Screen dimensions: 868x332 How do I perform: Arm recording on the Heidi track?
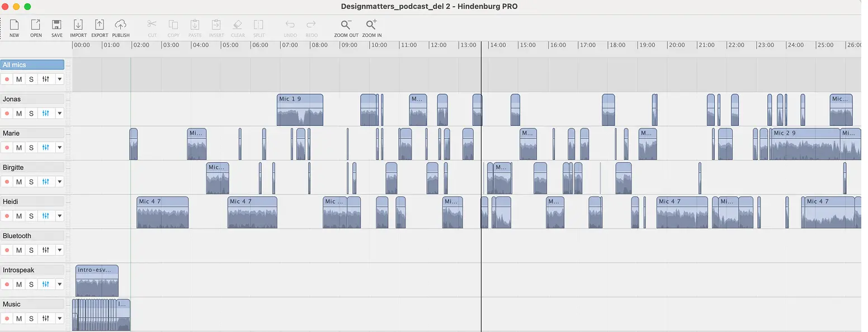7,216
